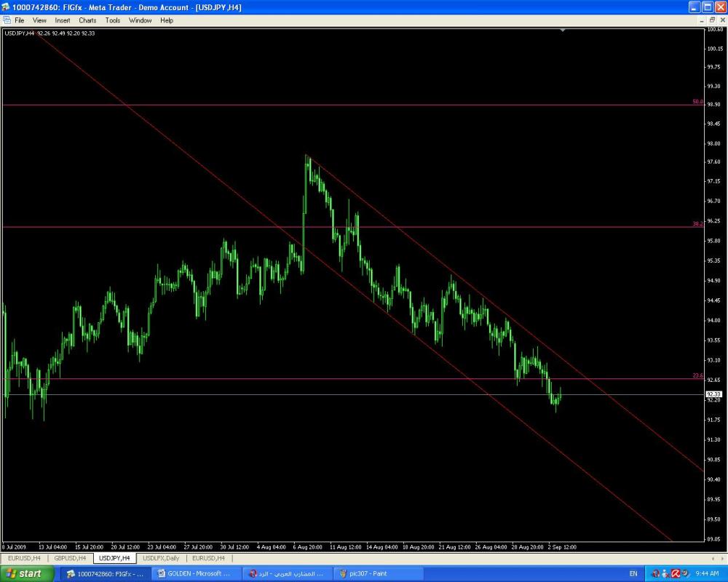Click 98.00 on the price scale
The image size is (728, 582).
pyautogui.click(x=713, y=144)
